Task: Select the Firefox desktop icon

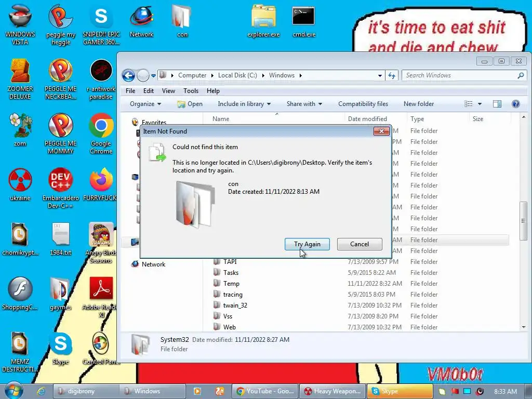Action: pos(101,184)
